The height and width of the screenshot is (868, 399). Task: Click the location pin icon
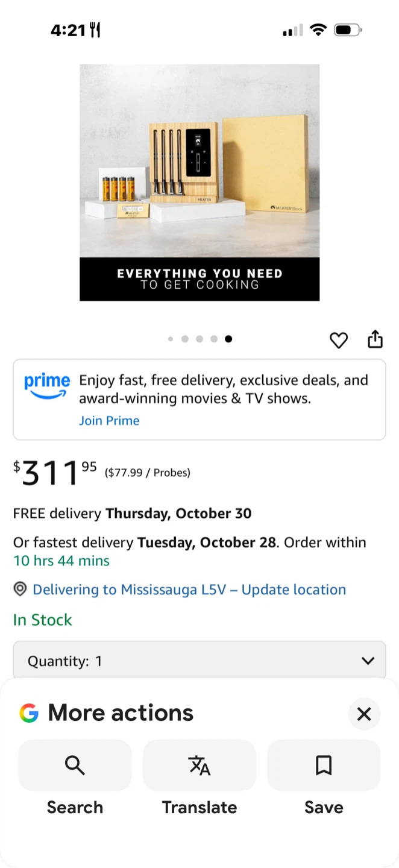[x=20, y=589]
